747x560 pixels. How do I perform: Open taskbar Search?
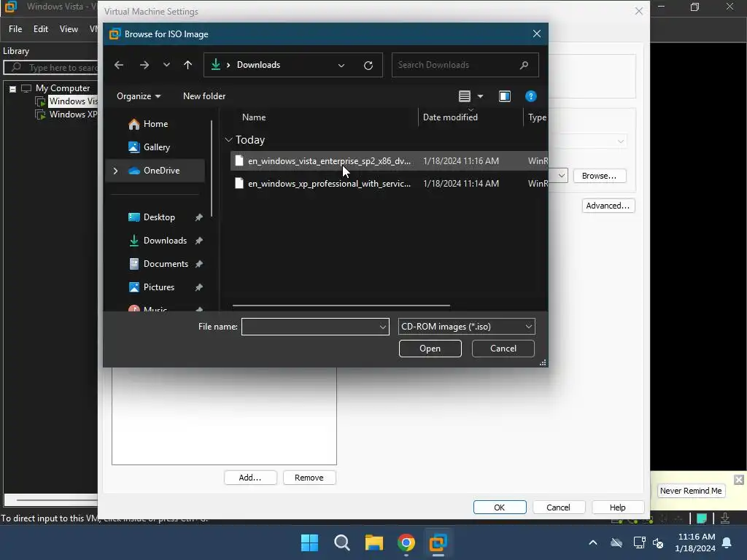342,542
